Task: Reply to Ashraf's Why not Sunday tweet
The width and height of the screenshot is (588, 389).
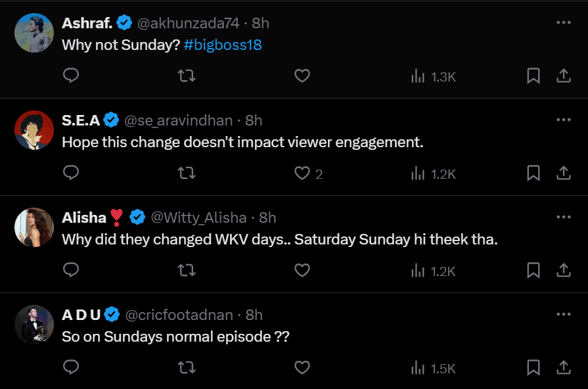Action: point(71,76)
